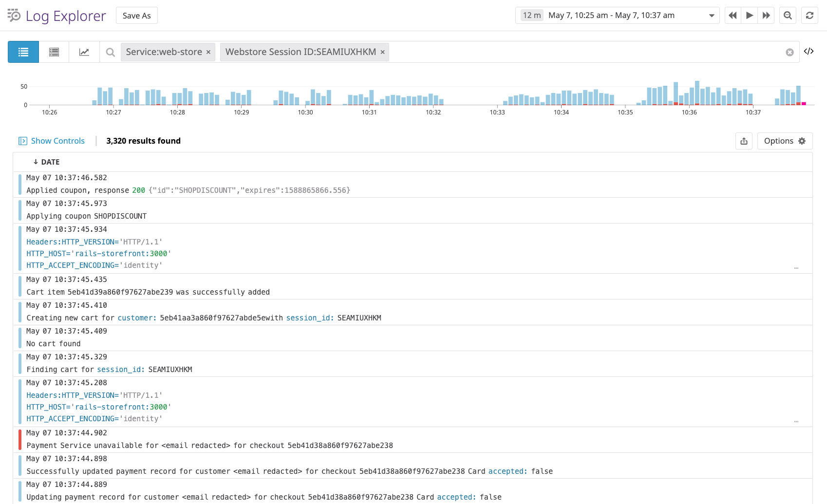The image size is (827, 504).
Task: Open query syntax editor with code icon
Action: pyautogui.click(x=809, y=51)
